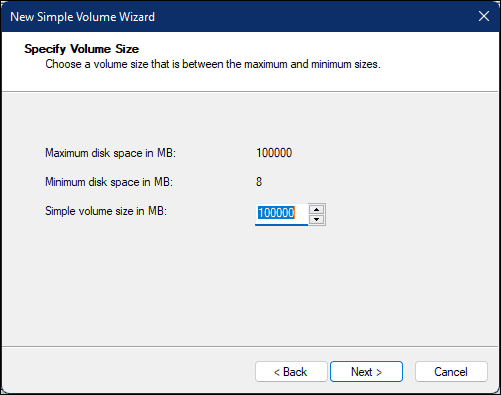The image size is (501, 395).
Task: Click the 'Specify Volume Size' heading
Action: tap(82, 49)
